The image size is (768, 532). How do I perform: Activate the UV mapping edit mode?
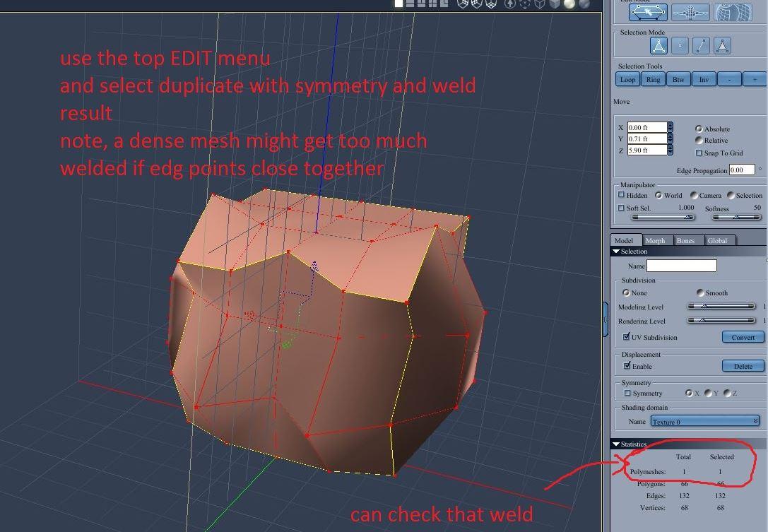click(x=733, y=12)
